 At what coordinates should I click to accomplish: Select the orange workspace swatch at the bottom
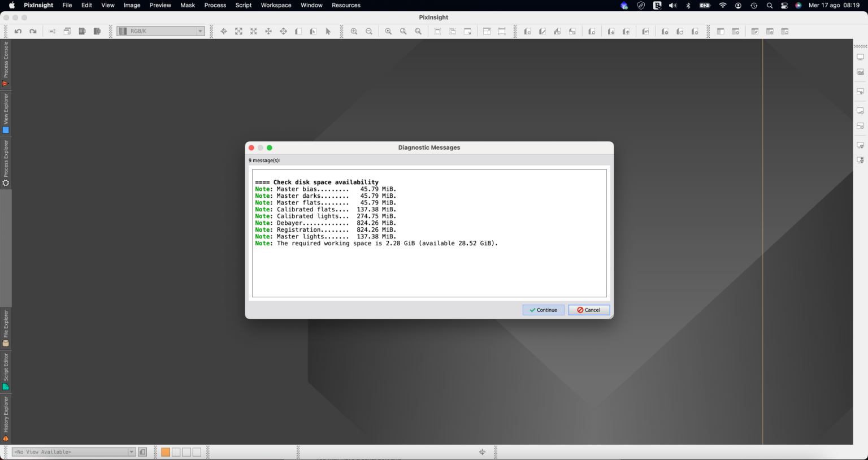(164, 452)
